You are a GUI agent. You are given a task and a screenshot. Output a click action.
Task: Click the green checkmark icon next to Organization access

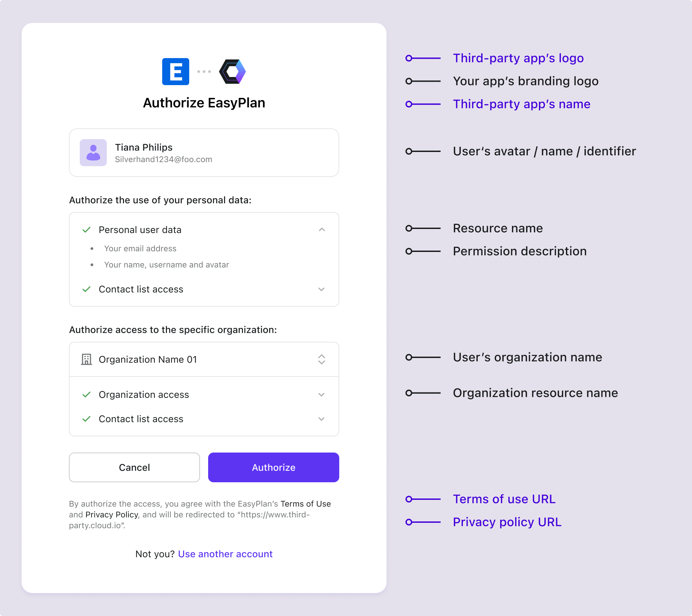click(x=87, y=393)
